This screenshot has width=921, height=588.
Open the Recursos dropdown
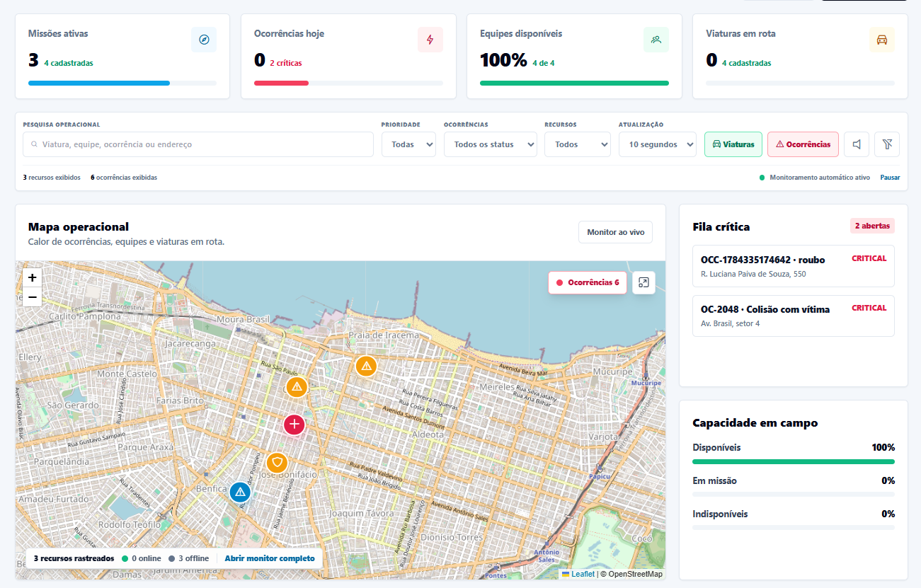[x=577, y=144]
